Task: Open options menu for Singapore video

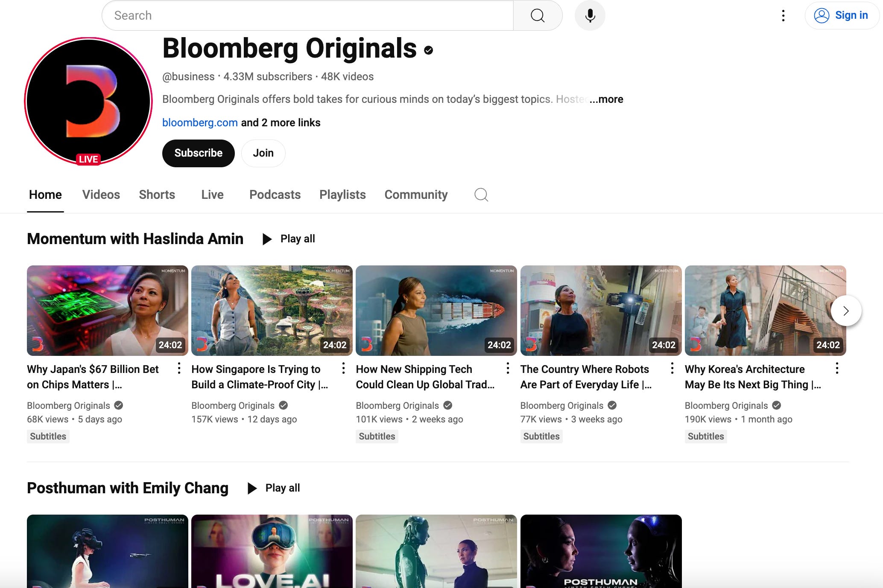Action: pyautogui.click(x=344, y=368)
